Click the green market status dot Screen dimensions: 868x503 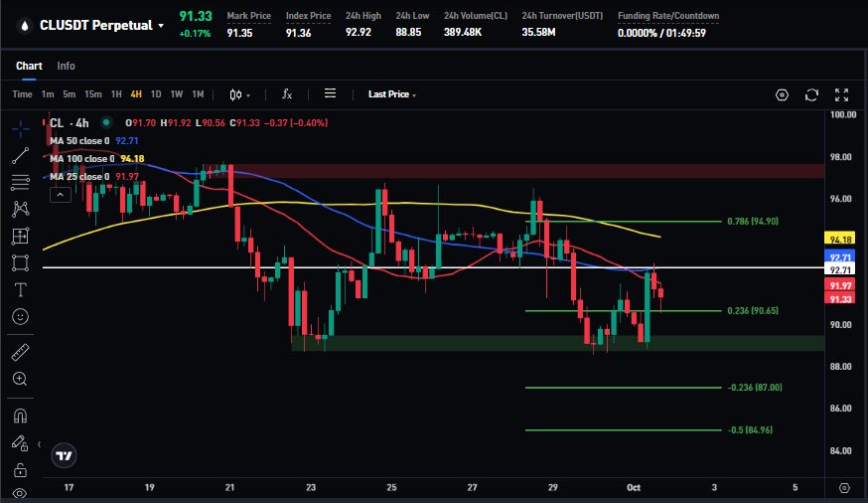pos(106,122)
